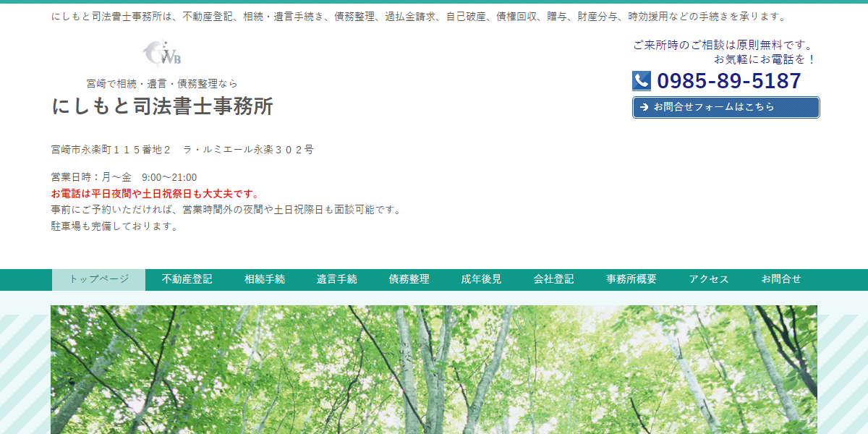Open the 成年後見 section
This screenshot has height=434, width=868.
(482, 278)
